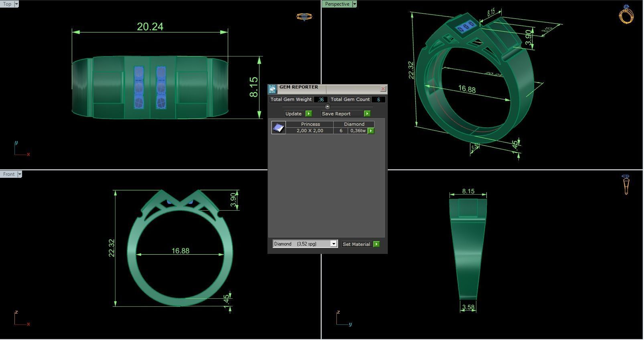Screen dimensions: 644x340
Task: Click side-view ring icon in bottom-right viewport
Action: [626, 185]
